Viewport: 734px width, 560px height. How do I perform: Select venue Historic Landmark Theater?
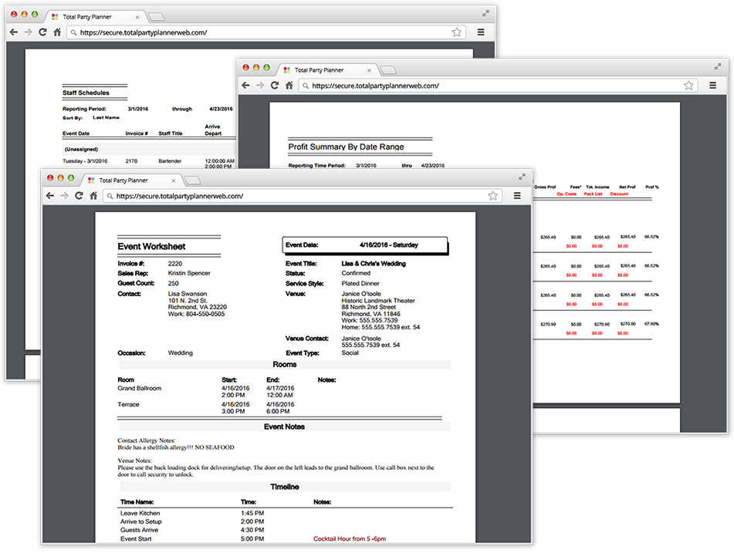378,301
